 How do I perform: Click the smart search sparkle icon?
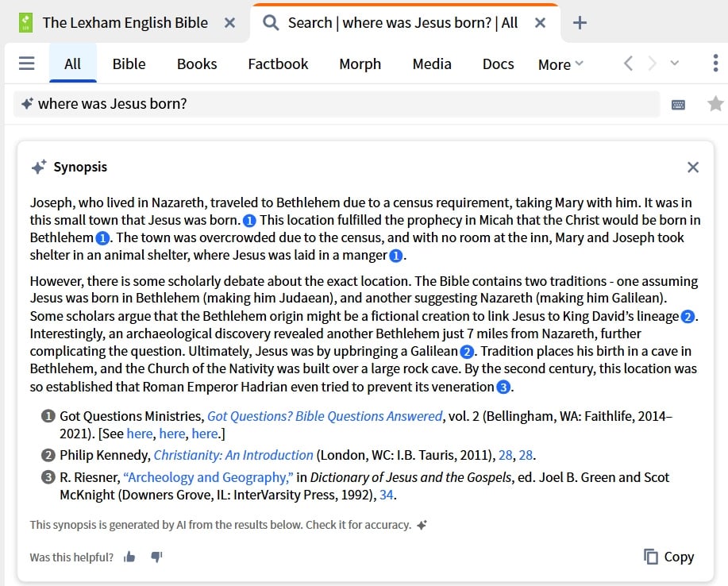[x=28, y=103]
